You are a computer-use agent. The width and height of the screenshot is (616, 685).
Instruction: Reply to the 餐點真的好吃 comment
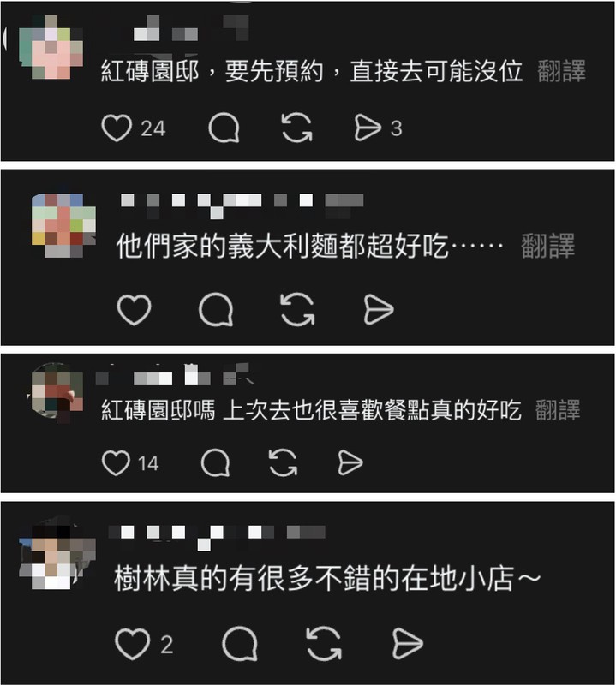(x=215, y=462)
